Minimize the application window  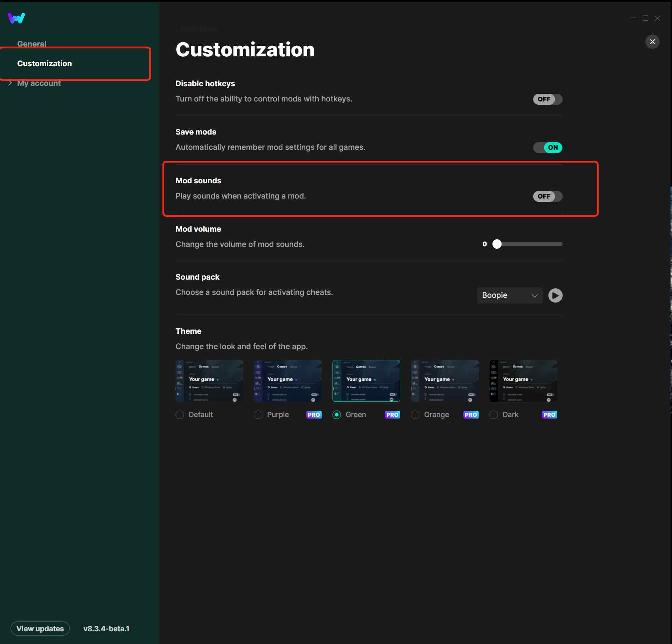point(633,18)
